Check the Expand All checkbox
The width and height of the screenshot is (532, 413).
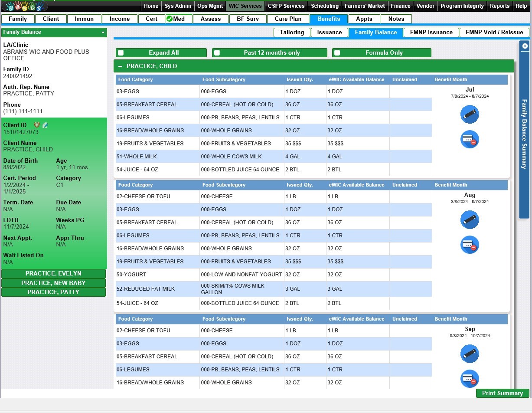pyautogui.click(x=121, y=53)
